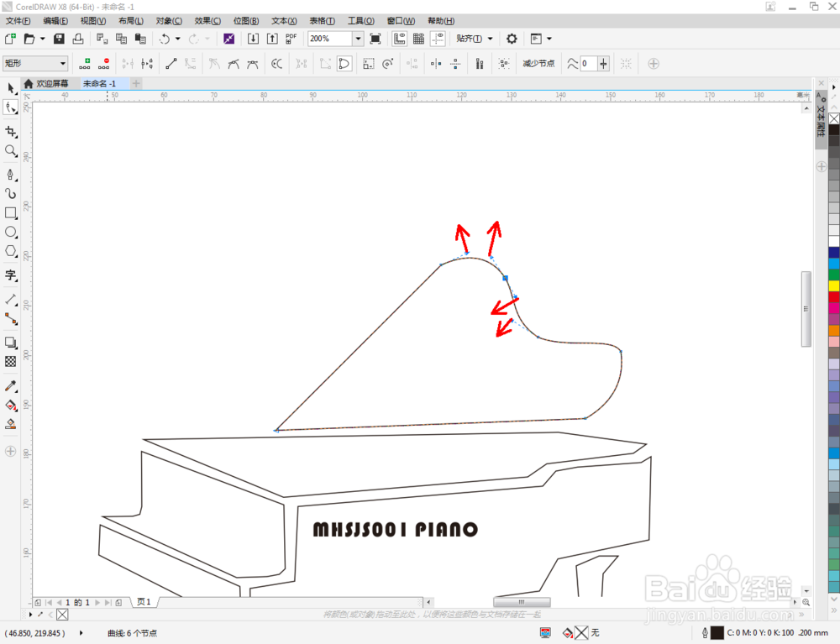Toggle the Close curve button
840x644 pixels.
tap(344, 64)
